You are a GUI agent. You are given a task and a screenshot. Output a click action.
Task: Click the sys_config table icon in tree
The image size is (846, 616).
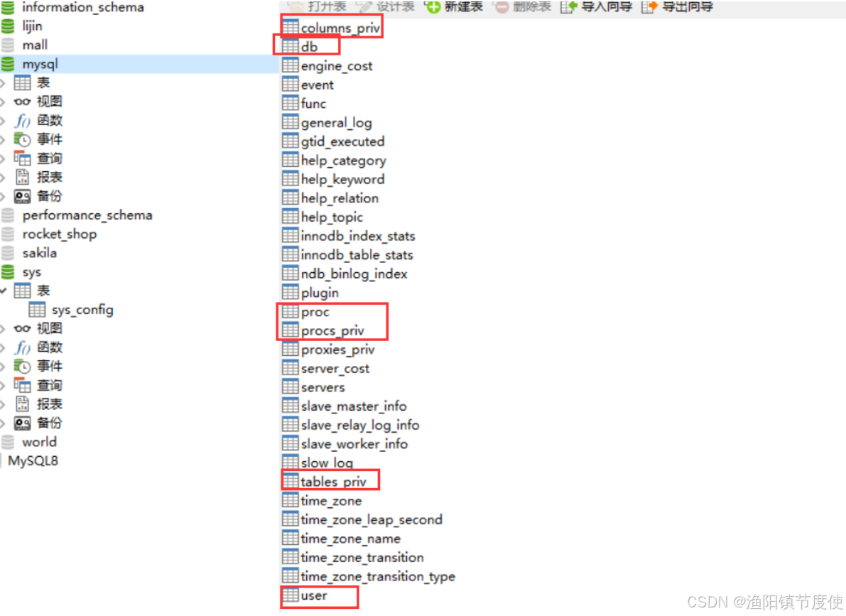[37, 310]
